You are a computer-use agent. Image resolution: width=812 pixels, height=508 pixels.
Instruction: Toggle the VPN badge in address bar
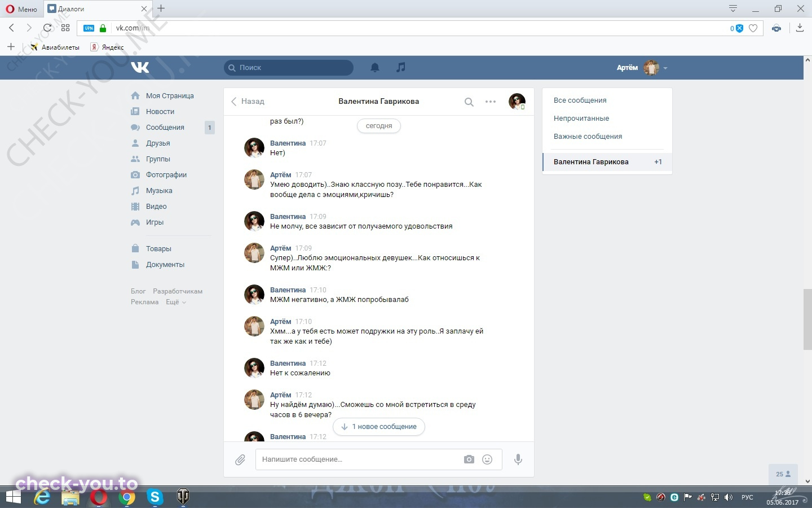click(89, 28)
